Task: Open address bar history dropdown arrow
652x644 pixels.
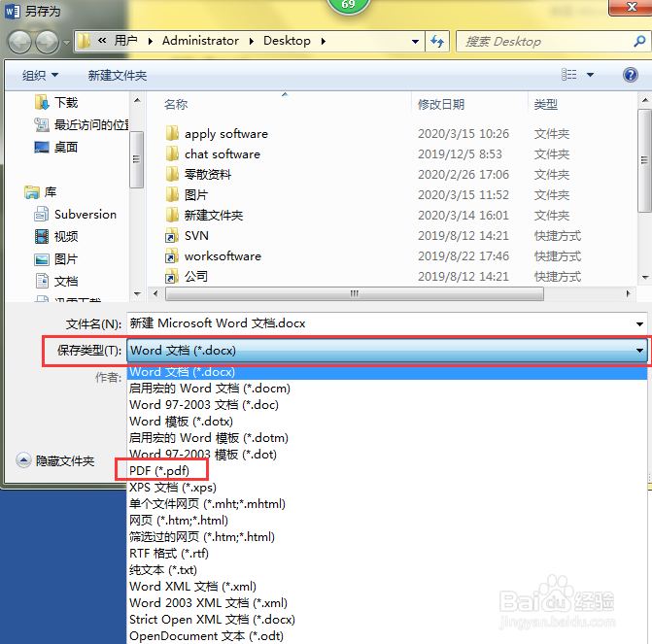Action: click(x=415, y=41)
